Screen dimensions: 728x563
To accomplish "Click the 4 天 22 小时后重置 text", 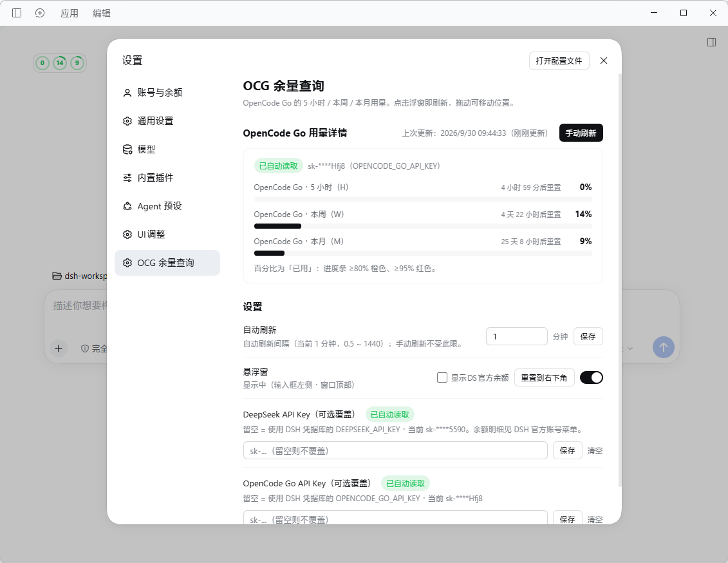I will [530, 215].
